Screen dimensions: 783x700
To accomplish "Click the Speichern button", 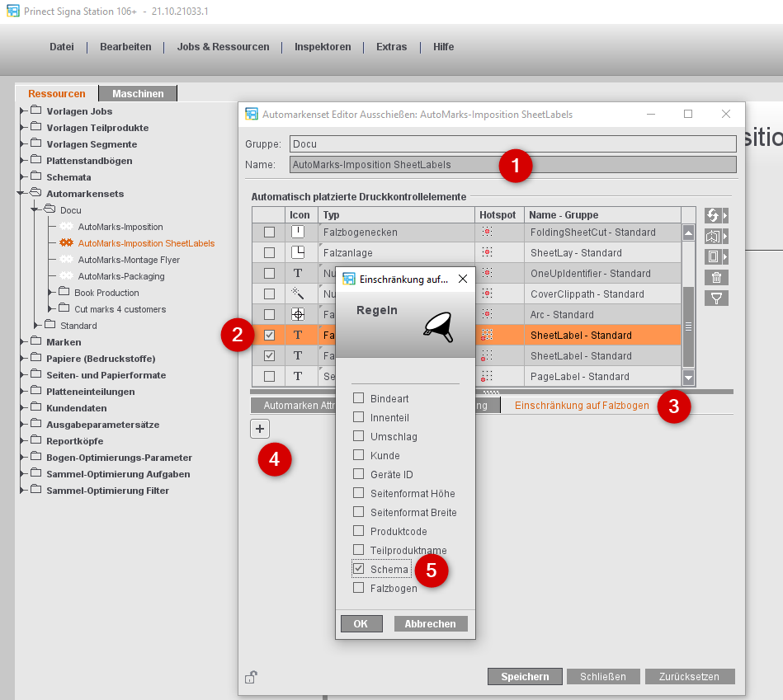I will tap(525, 677).
